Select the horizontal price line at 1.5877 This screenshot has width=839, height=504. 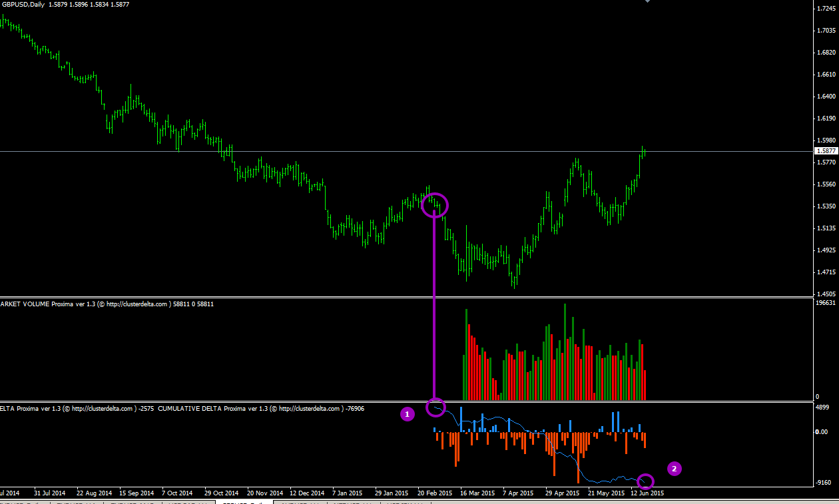pos(406,151)
